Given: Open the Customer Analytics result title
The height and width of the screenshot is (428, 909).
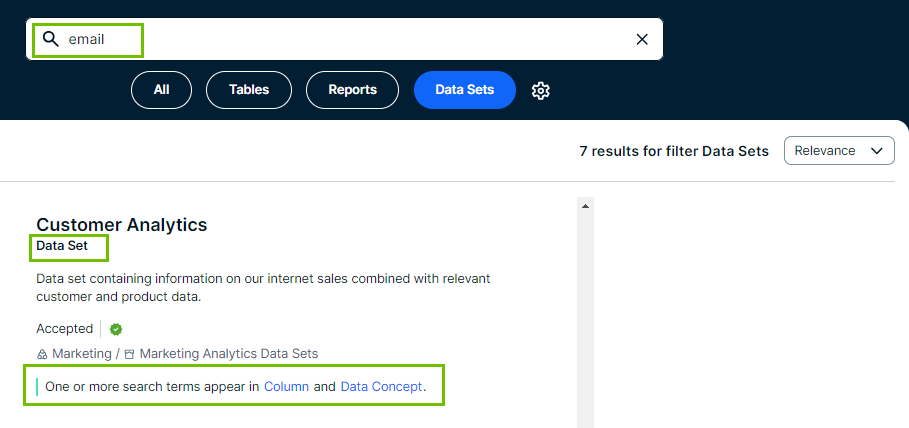Looking at the screenshot, I should (x=121, y=225).
